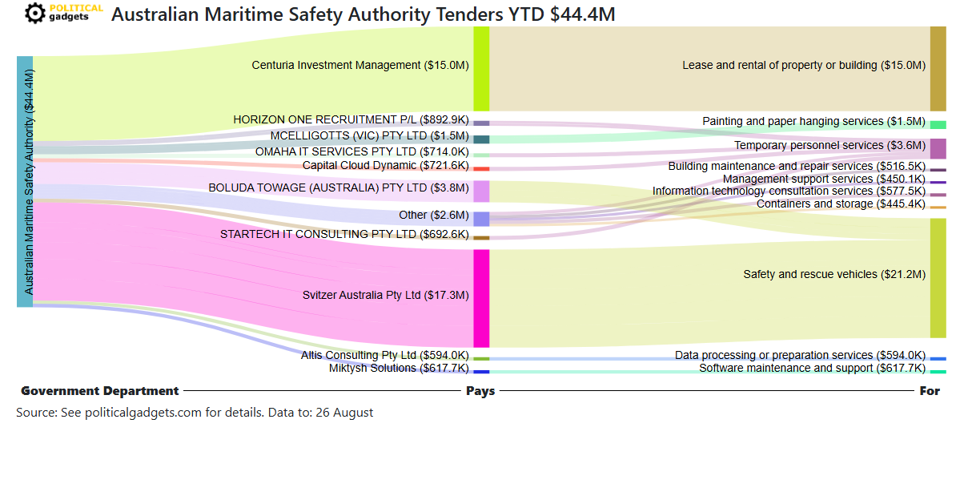Select the Australian Maritime Safety Authority source node bar
Screen dimensions: 980x504
(x=25, y=182)
